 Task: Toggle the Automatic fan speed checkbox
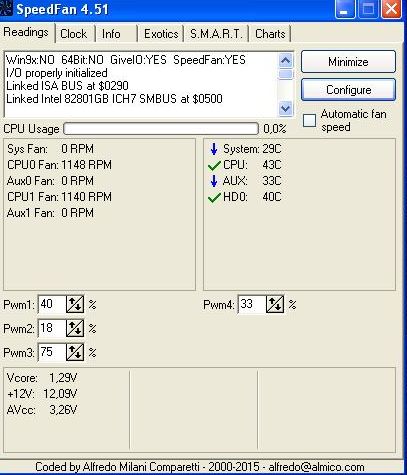point(309,120)
